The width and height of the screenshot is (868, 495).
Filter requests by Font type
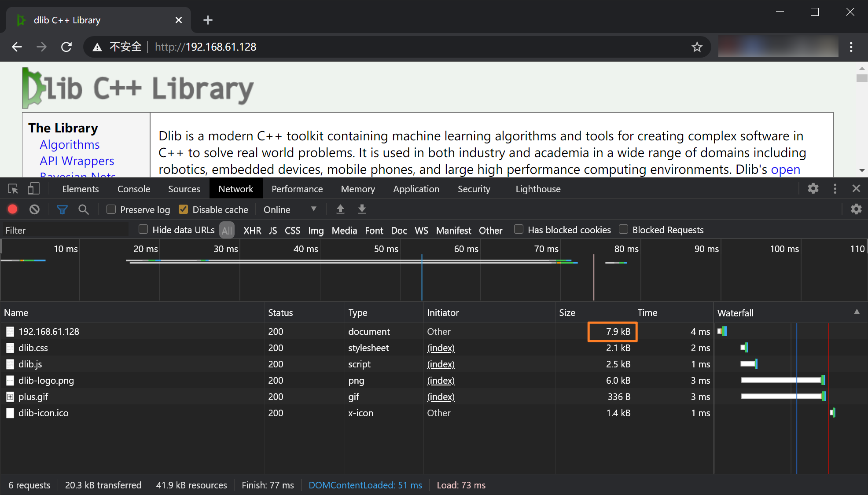tap(374, 231)
